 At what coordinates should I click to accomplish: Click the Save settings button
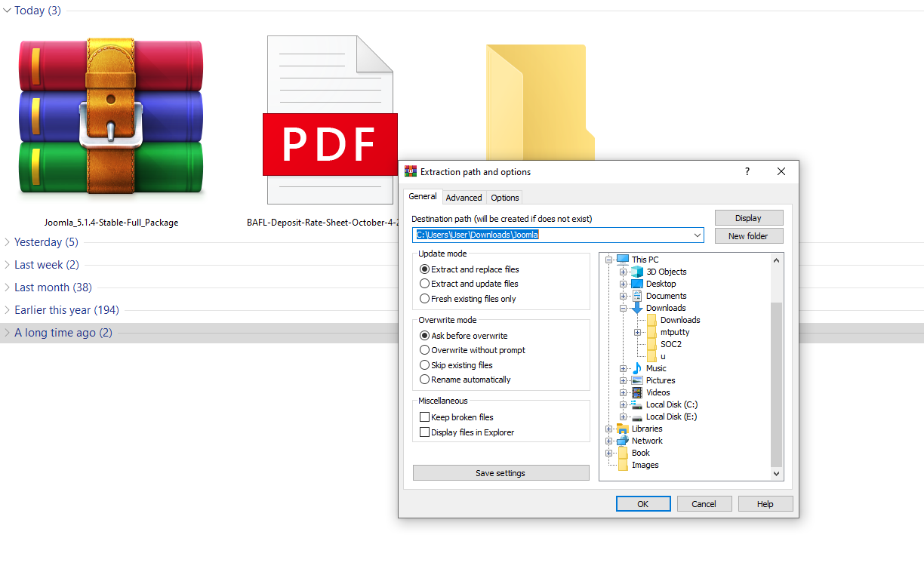click(x=500, y=473)
